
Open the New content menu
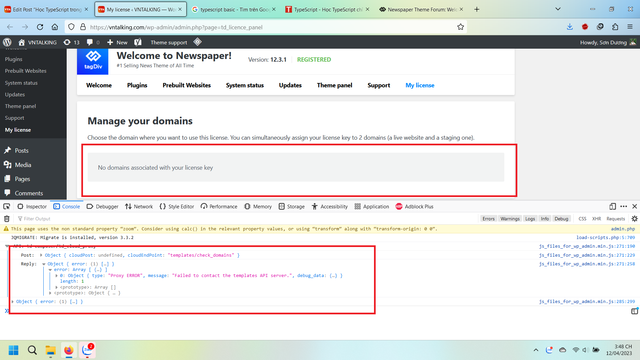[117, 42]
